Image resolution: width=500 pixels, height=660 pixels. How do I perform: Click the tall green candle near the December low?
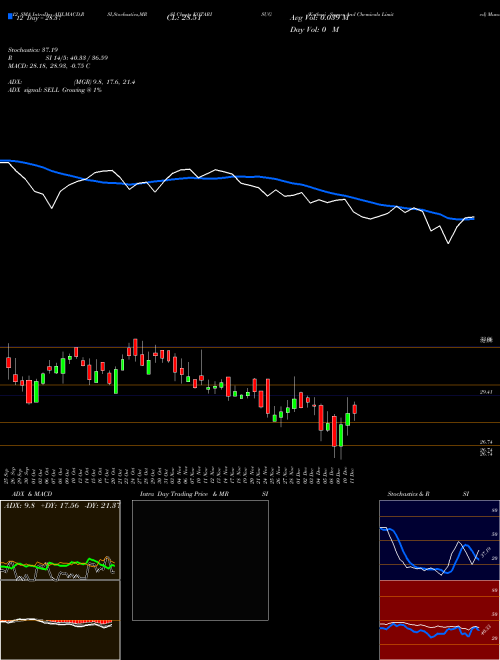tap(341, 436)
